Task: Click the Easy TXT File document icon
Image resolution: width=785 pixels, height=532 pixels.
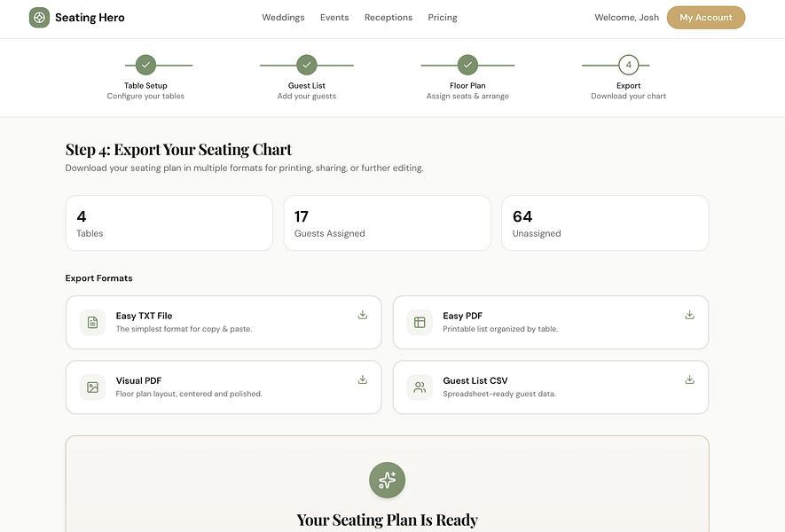Action: (x=92, y=322)
